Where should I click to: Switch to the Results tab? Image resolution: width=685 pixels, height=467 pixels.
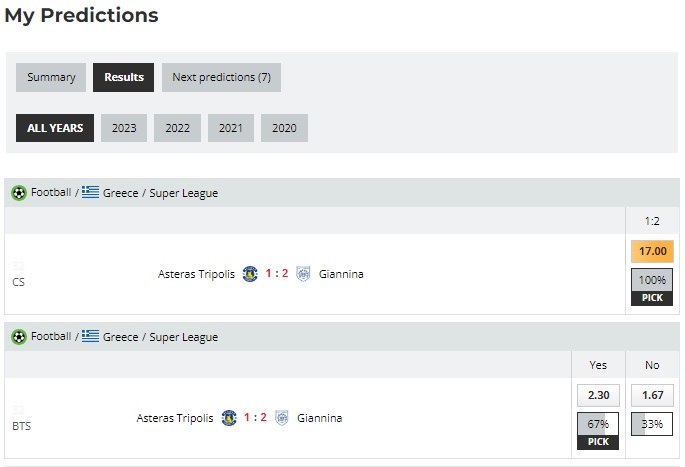tap(124, 77)
